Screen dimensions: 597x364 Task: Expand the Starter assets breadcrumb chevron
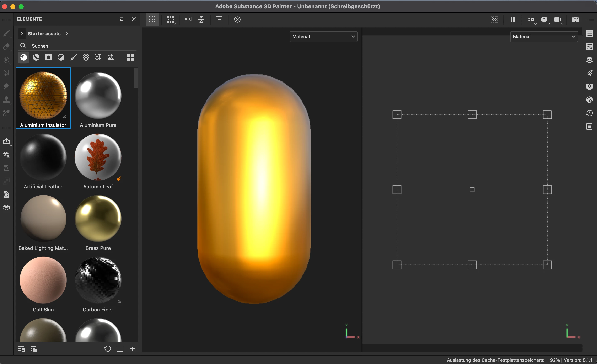coord(67,34)
